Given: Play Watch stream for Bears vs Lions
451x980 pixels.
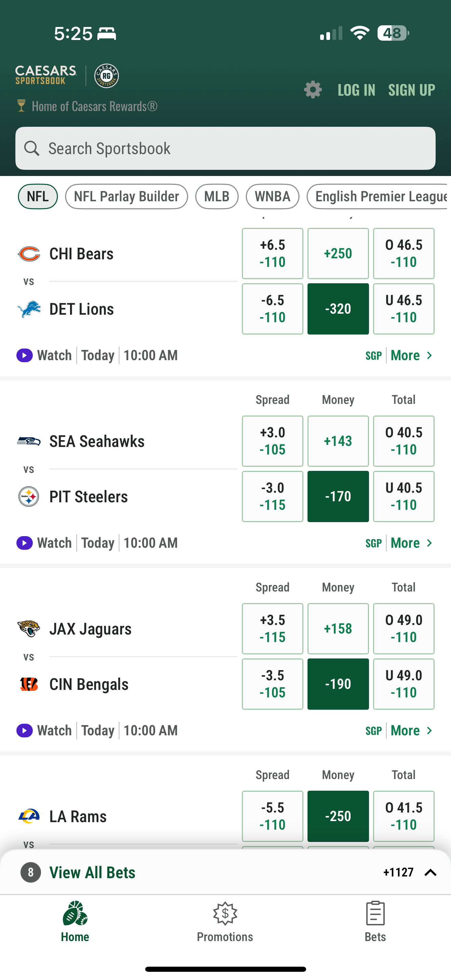Looking at the screenshot, I should (x=25, y=355).
